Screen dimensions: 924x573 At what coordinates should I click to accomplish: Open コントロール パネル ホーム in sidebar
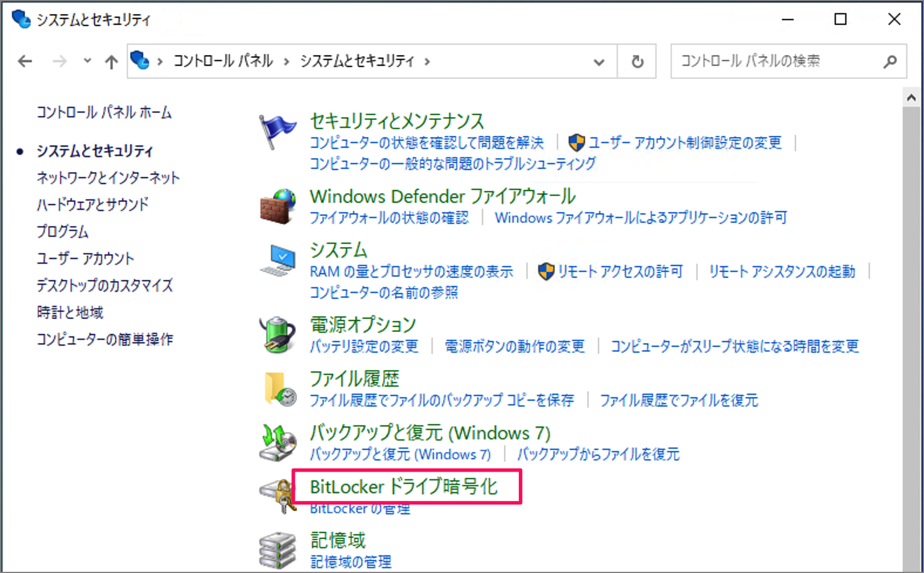104,112
